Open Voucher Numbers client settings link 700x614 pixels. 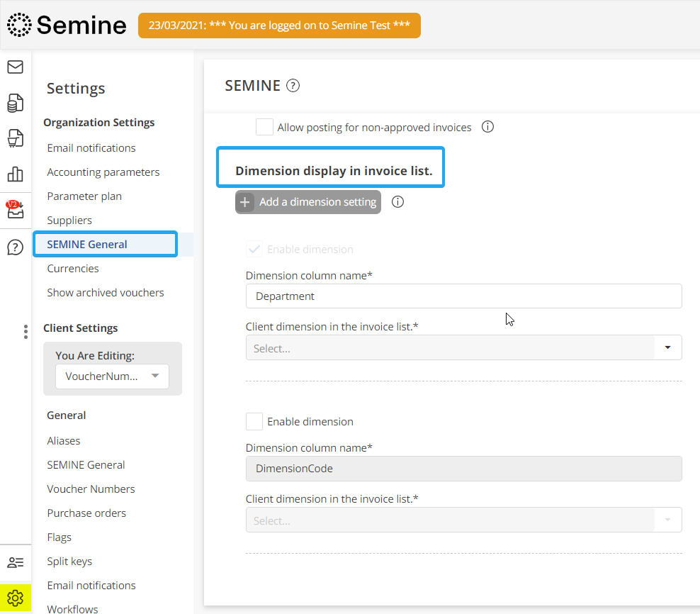(91, 489)
